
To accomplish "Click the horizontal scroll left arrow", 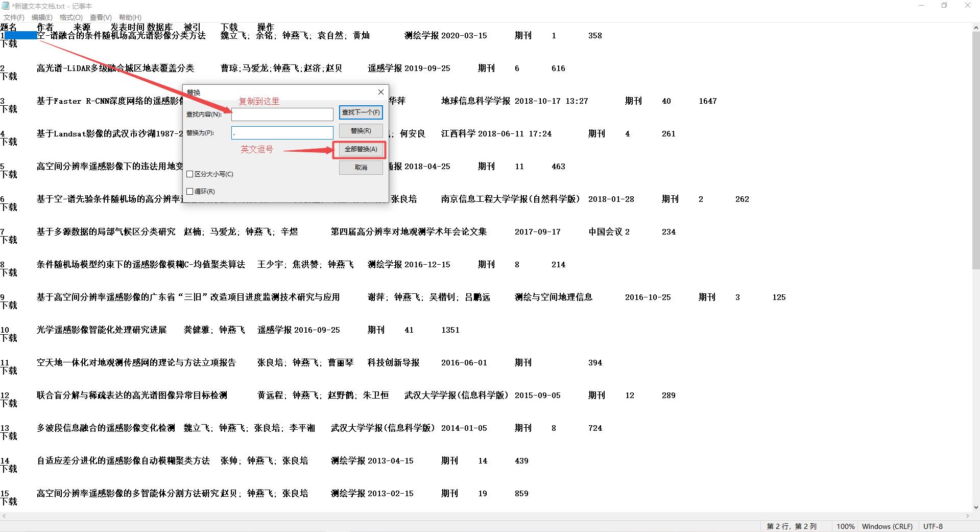I will point(4,516).
